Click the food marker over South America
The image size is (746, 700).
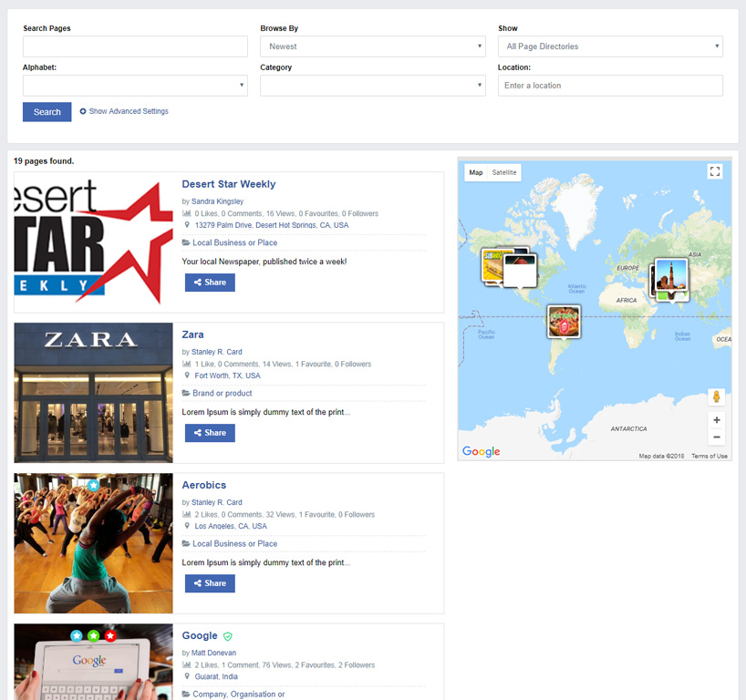pyautogui.click(x=564, y=322)
